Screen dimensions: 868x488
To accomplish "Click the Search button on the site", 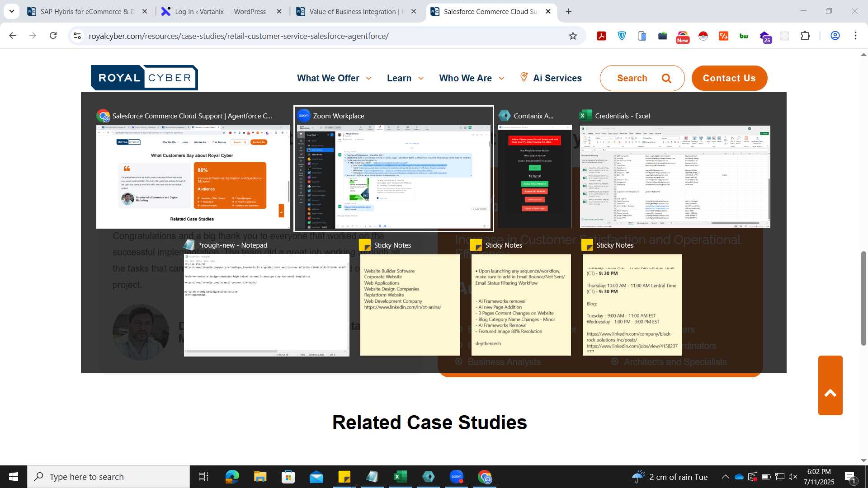I will (x=642, y=78).
